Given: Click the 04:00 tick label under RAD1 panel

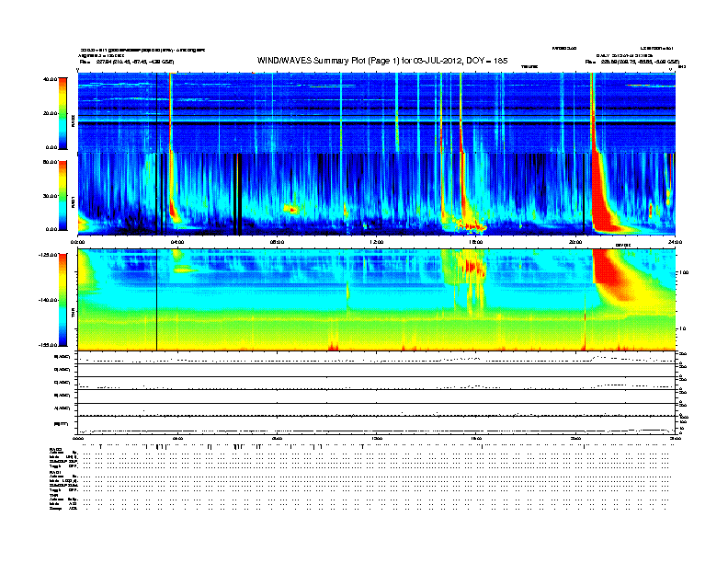Looking at the screenshot, I should [x=177, y=242].
